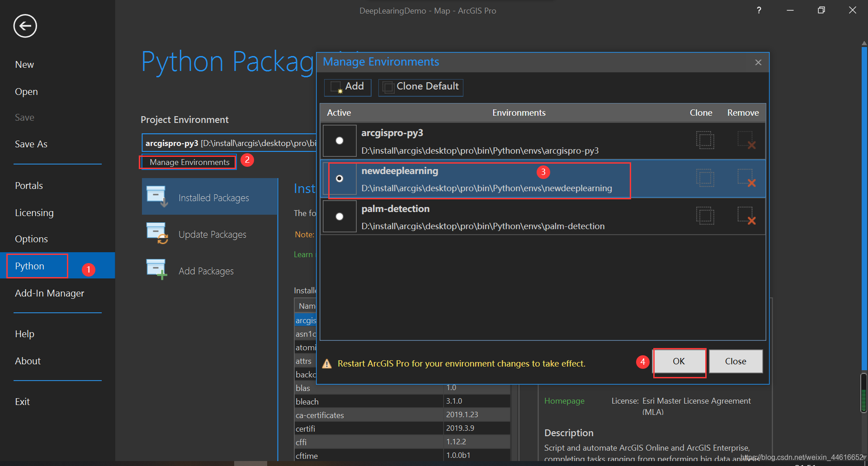This screenshot has width=868, height=466.
Task: Select the attrs package row
Action: [x=306, y=361]
